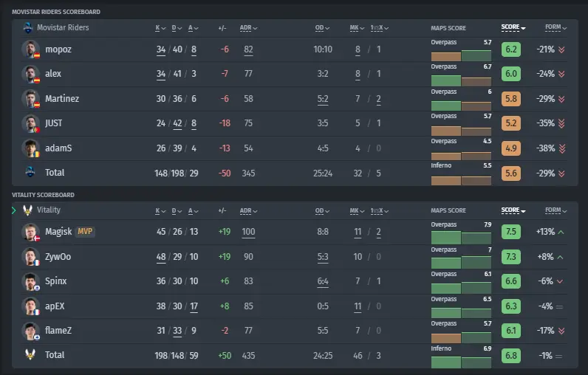Sort Movistar Riders table by 1vsX
This screenshot has width=588, height=375.
[x=380, y=28]
